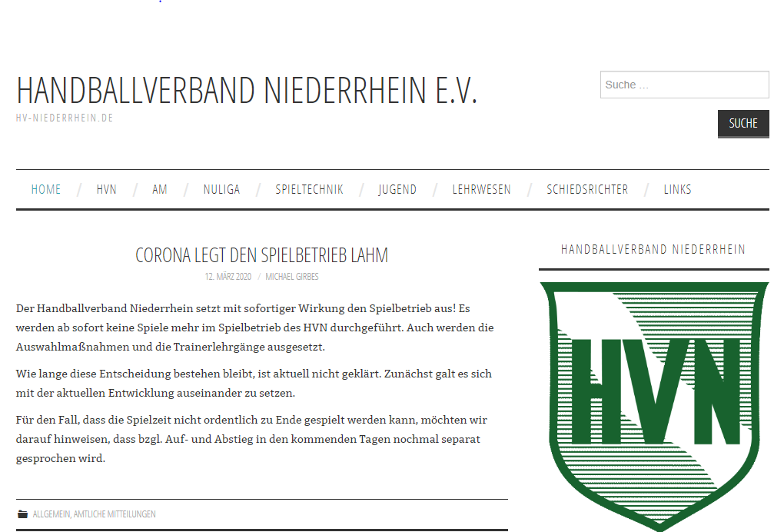Focus the Suche search input field
The image size is (774, 532).
684,85
